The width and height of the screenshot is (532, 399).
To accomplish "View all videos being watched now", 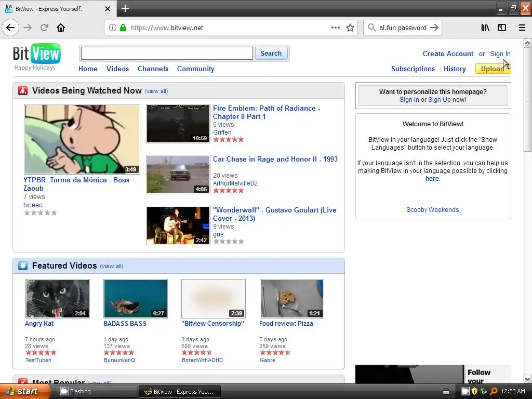I will [x=156, y=91].
